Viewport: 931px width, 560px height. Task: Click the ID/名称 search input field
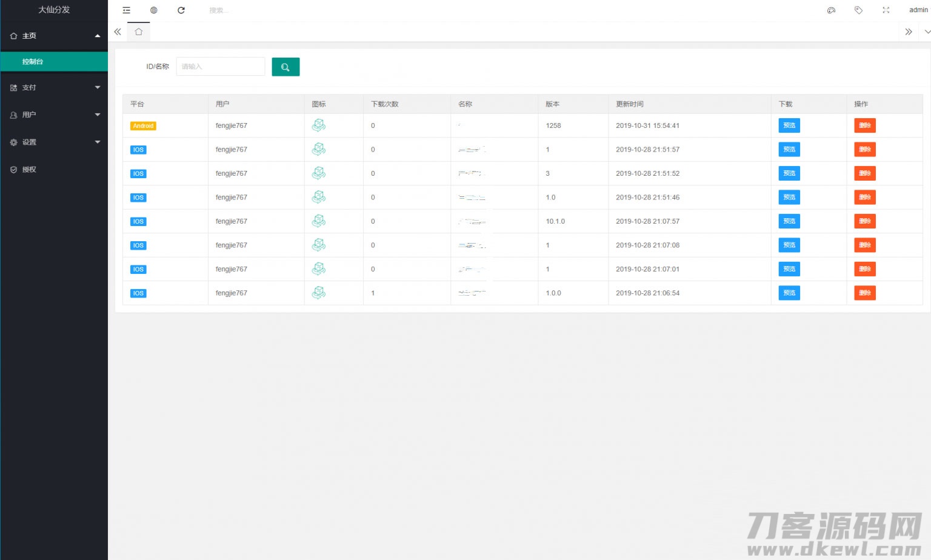(220, 67)
